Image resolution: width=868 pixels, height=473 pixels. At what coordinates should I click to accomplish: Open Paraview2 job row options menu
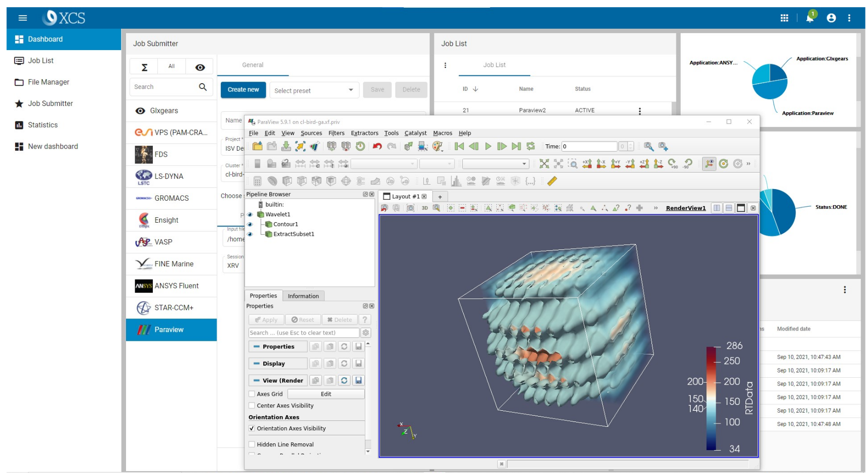click(x=639, y=111)
